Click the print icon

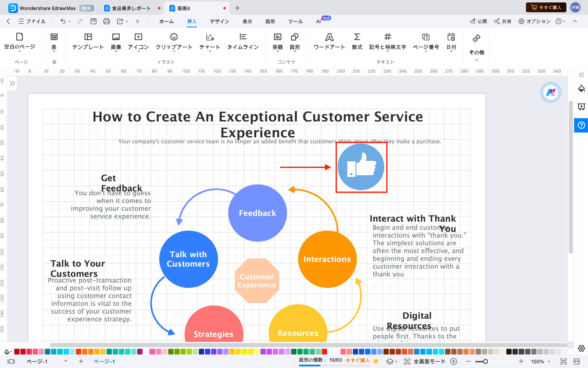[106, 21]
